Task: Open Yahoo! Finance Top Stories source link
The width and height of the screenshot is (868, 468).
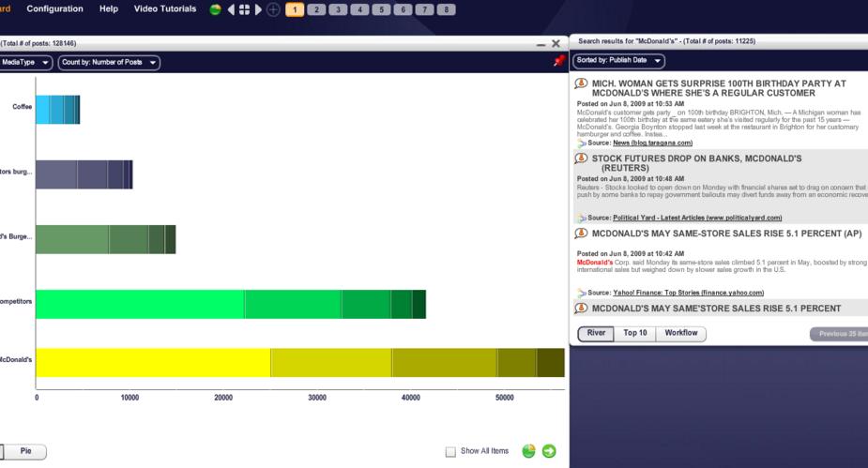Action: click(x=688, y=293)
